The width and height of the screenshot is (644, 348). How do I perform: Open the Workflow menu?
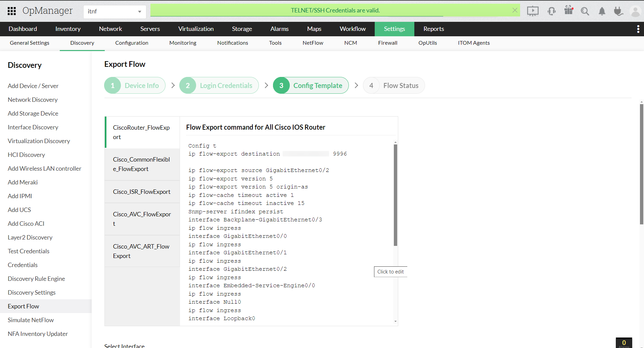tap(353, 29)
